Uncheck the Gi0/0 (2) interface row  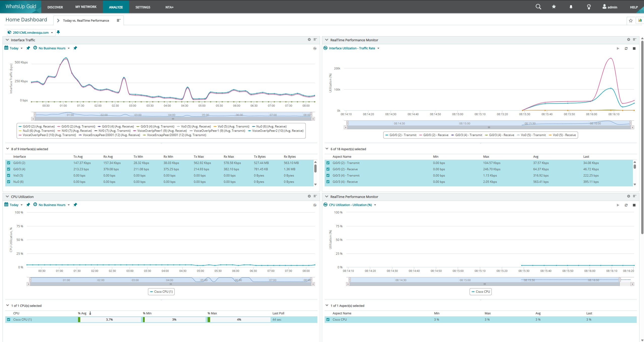(x=9, y=163)
